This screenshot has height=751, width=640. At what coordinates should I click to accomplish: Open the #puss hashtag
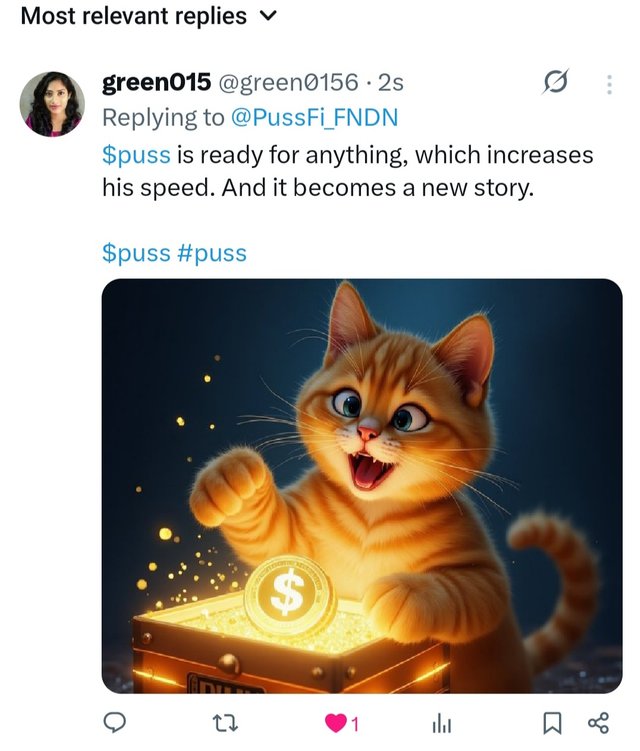(211, 252)
